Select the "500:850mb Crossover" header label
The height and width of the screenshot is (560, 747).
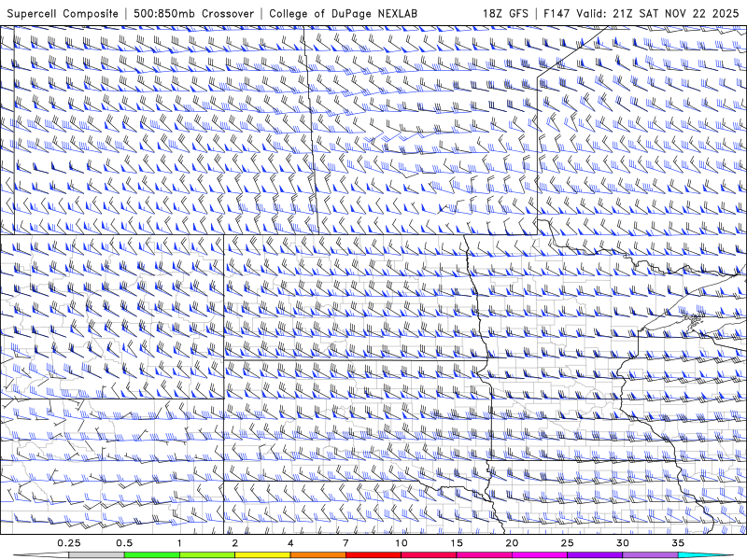click(x=193, y=13)
